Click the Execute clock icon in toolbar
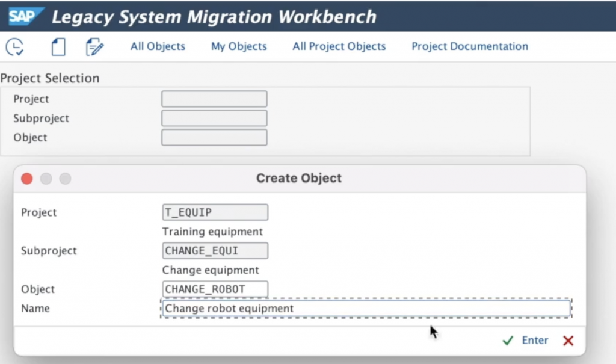 point(14,46)
